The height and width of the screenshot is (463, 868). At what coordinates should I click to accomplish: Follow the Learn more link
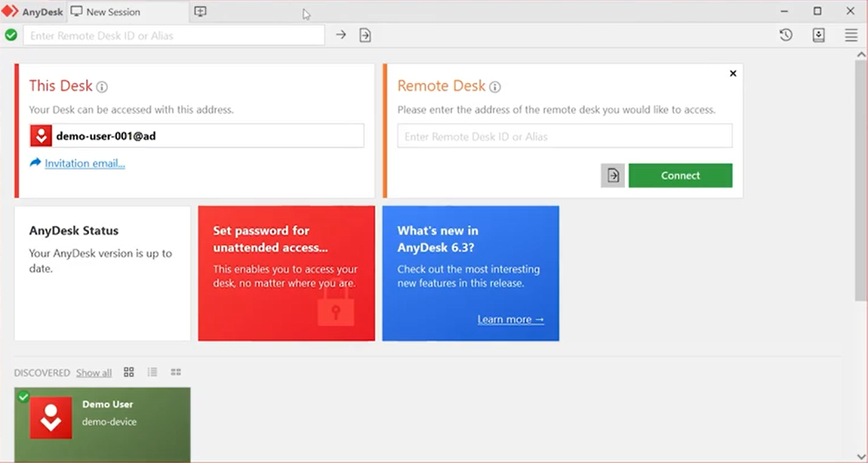(511, 319)
